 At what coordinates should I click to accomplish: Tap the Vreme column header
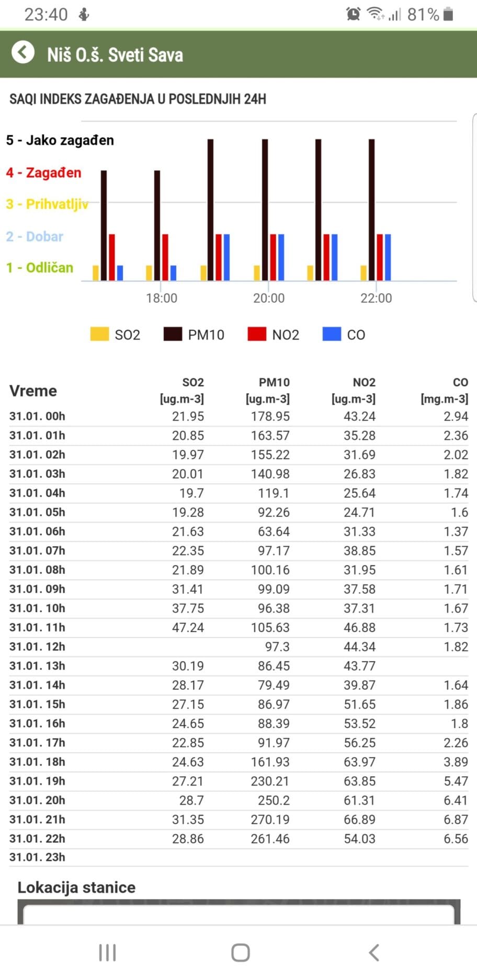click(33, 391)
